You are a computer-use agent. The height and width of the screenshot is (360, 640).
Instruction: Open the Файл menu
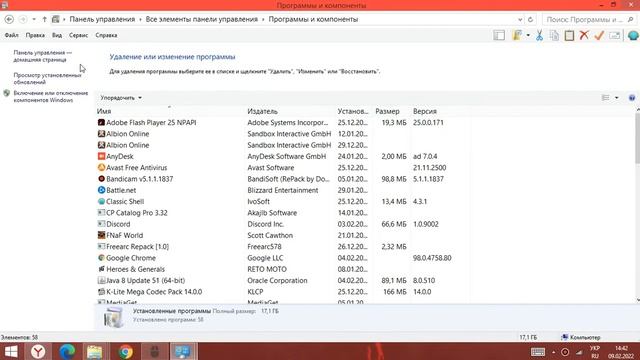coord(11,35)
